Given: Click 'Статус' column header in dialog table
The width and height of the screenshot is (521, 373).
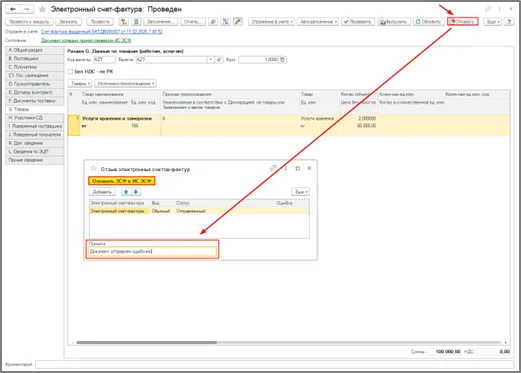Looking at the screenshot, I should coord(183,203).
